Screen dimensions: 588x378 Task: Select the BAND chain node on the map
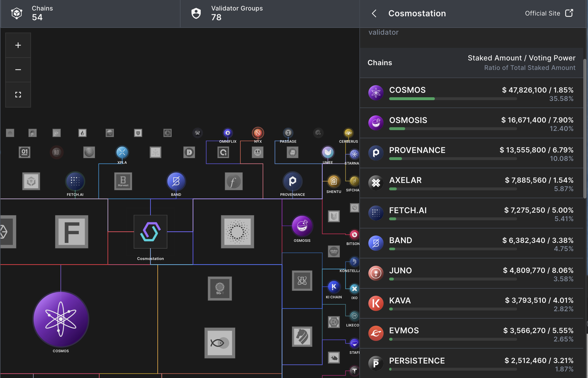(x=176, y=181)
